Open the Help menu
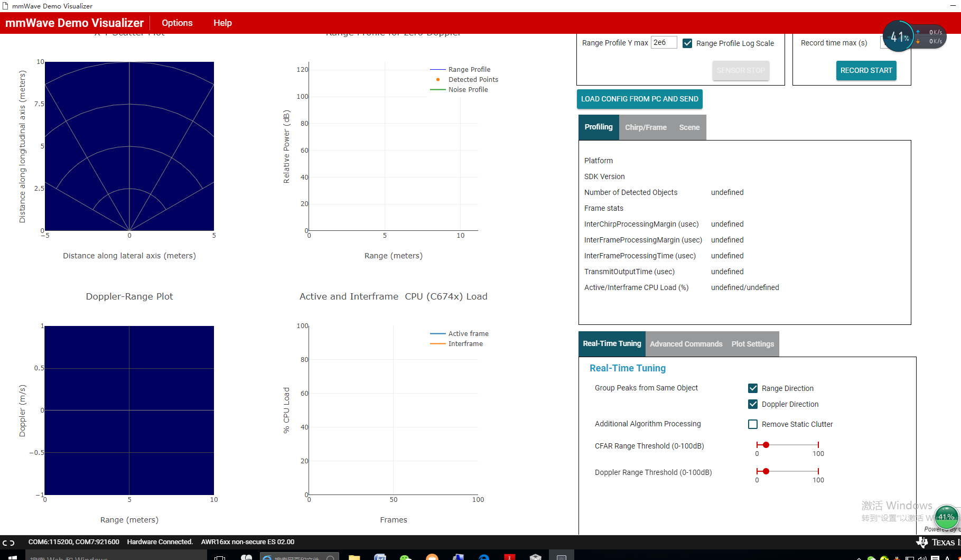Screen dimensions: 961x560 (x=222, y=23)
